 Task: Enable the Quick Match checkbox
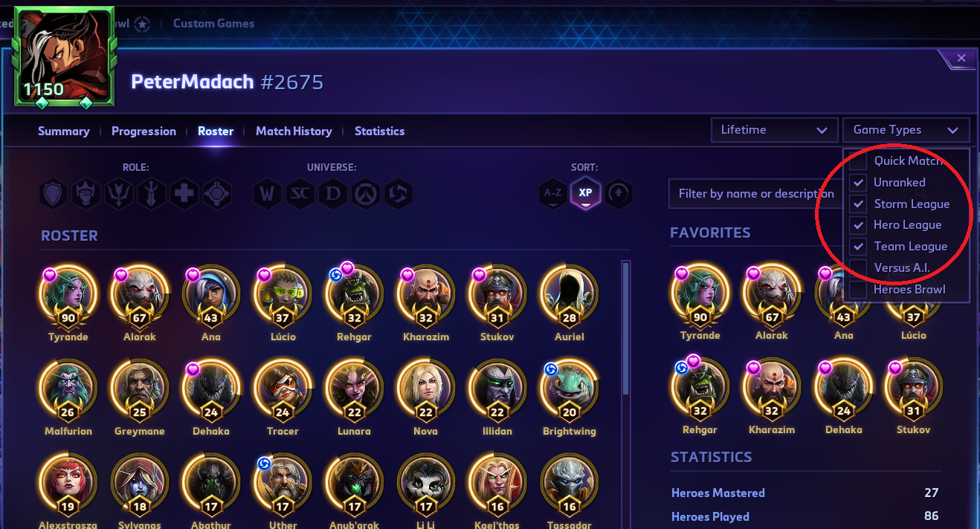tap(858, 160)
